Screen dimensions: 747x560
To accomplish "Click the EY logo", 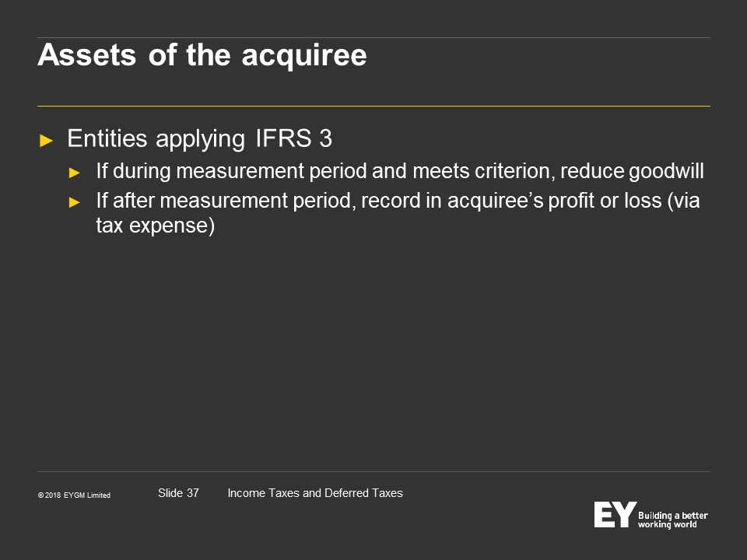I will (615, 514).
